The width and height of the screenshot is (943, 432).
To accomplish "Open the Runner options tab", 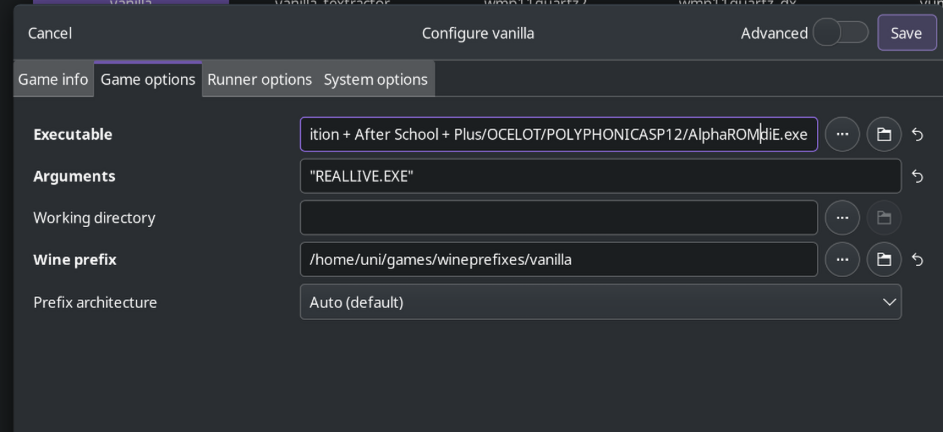I will pos(260,79).
